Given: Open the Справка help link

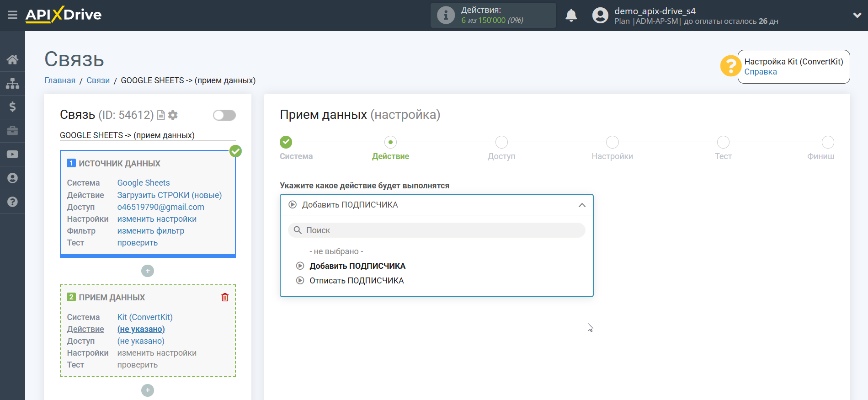Looking at the screenshot, I should coord(761,72).
